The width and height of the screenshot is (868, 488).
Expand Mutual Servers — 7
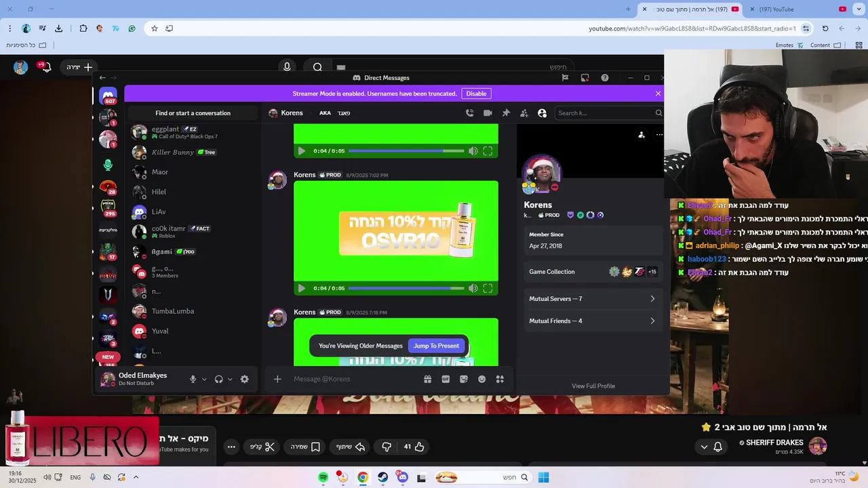(x=593, y=299)
